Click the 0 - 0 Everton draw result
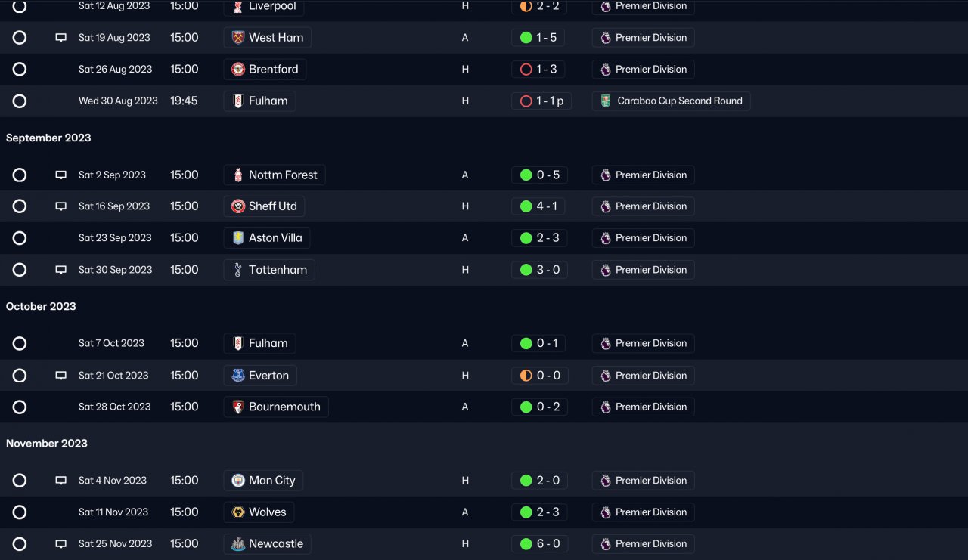The width and height of the screenshot is (968, 560). point(540,376)
